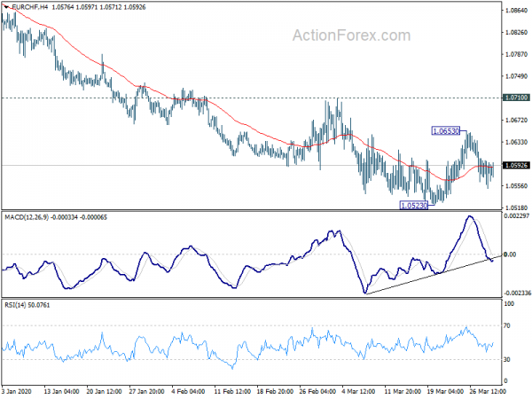
Task: Click the 1.06530 price label
Action: point(446,131)
